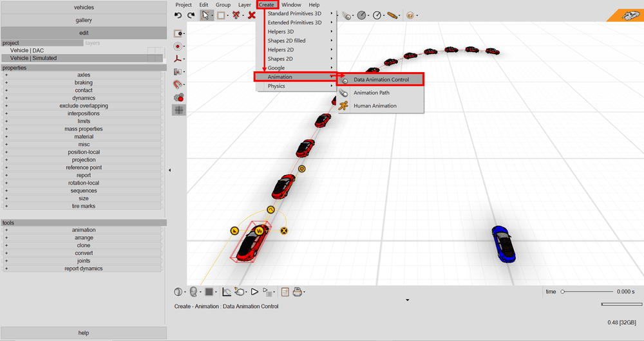Click the Undo arrow icon

178,15
